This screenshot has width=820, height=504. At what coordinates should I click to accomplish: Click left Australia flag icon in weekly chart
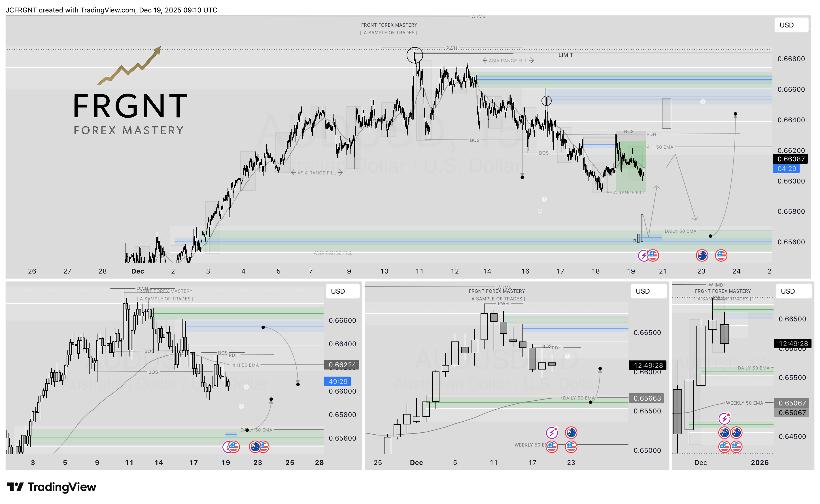pos(724,433)
